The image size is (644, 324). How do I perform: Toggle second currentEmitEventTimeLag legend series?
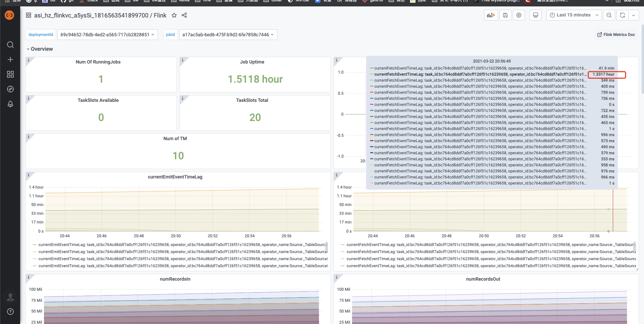click(183, 252)
